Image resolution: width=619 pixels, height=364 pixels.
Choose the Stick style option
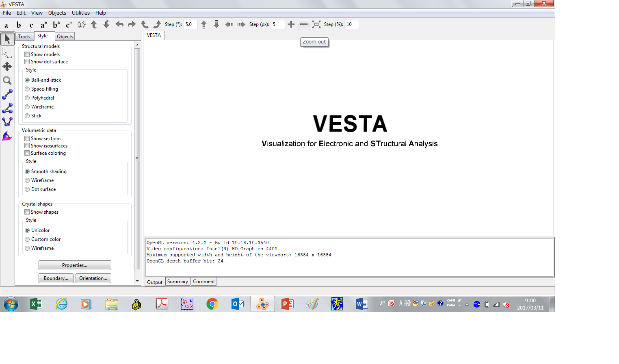tap(27, 116)
